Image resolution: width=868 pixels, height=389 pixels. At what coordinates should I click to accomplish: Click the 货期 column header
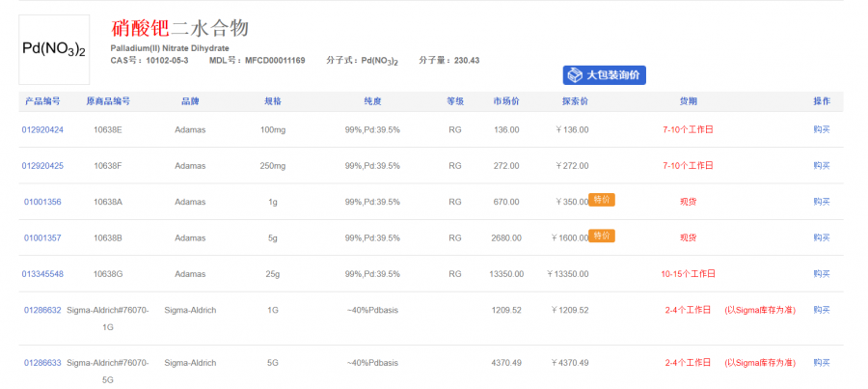[688, 100]
